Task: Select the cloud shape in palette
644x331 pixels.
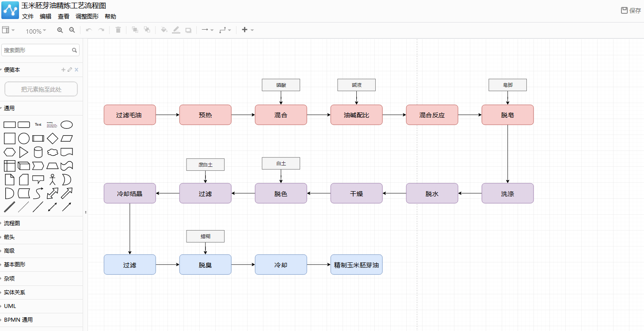Action: 53,152
